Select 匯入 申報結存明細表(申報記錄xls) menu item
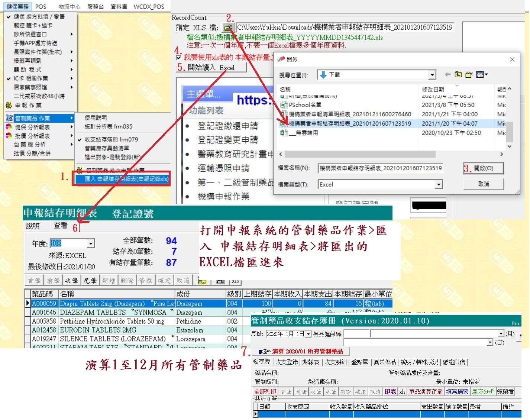This screenshot has height=420, width=530. coord(122,179)
